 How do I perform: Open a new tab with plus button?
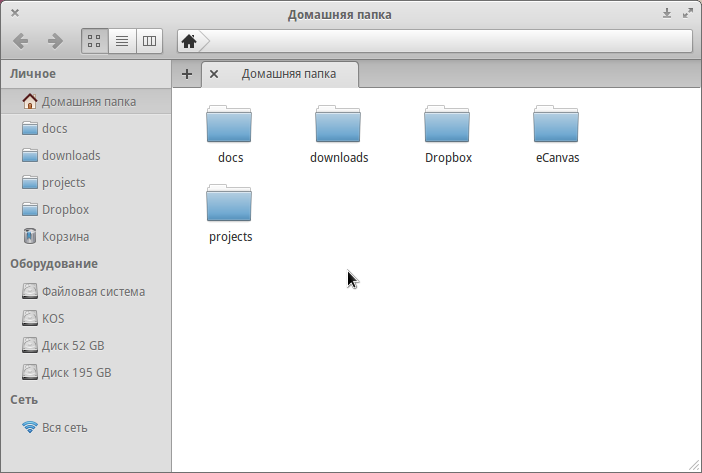click(187, 74)
